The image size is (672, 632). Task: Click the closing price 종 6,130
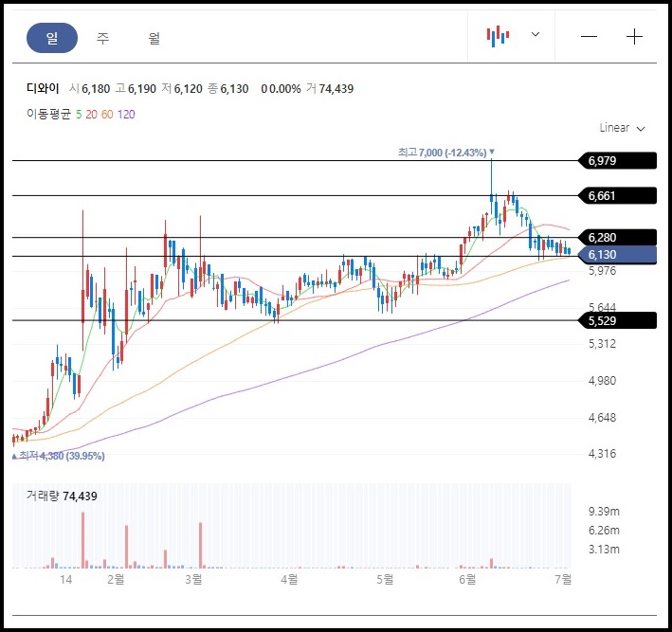pyautogui.click(x=228, y=89)
